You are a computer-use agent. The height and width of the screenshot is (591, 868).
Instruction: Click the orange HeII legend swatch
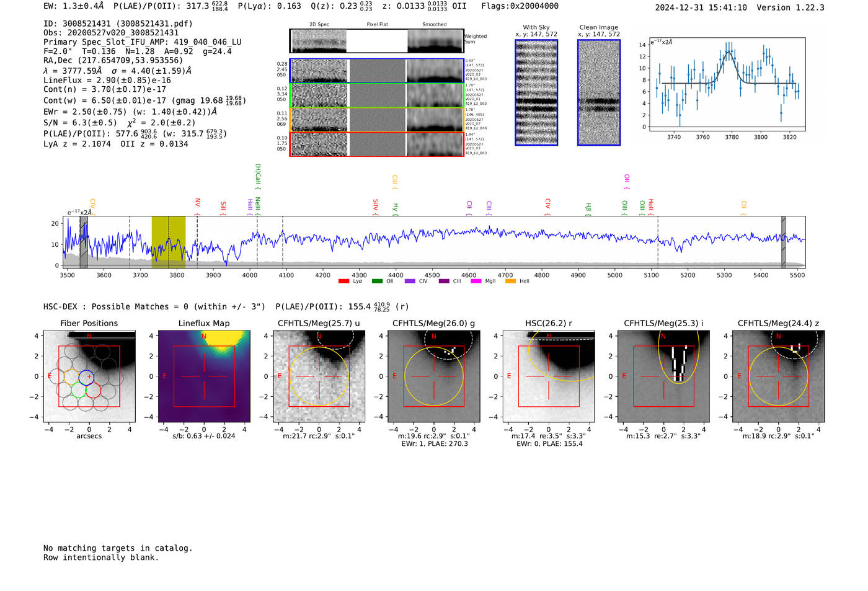pos(510,282)
